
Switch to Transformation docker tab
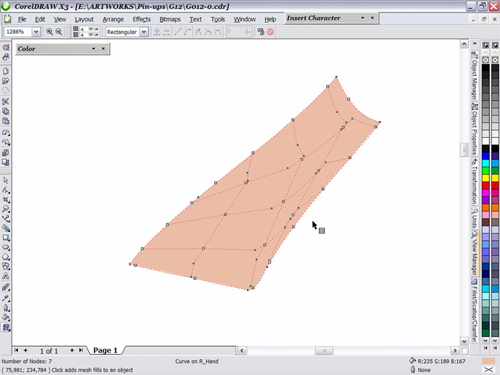pos(474,181)
